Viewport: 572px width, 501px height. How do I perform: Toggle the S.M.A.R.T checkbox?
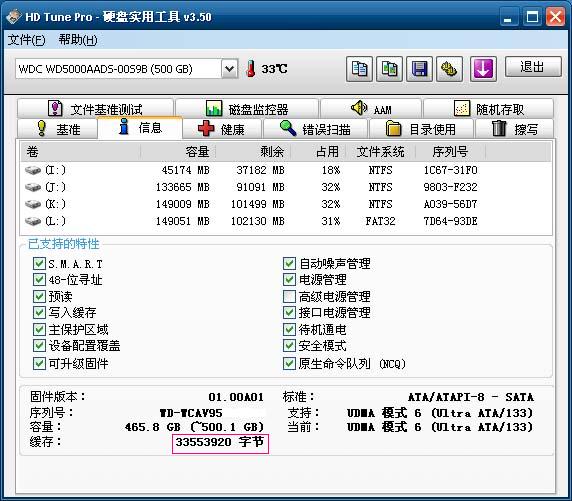click(x=39, y=263)
